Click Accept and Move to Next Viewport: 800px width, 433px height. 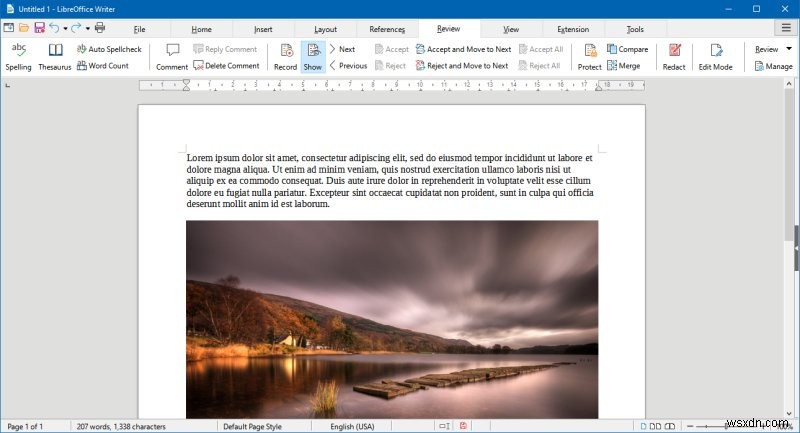[x=464, y=49]
